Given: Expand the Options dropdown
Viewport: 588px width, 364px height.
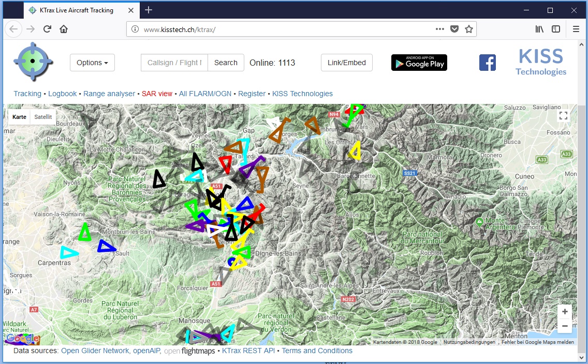Looking at the screenshot, I should click(x=92, y=63).
